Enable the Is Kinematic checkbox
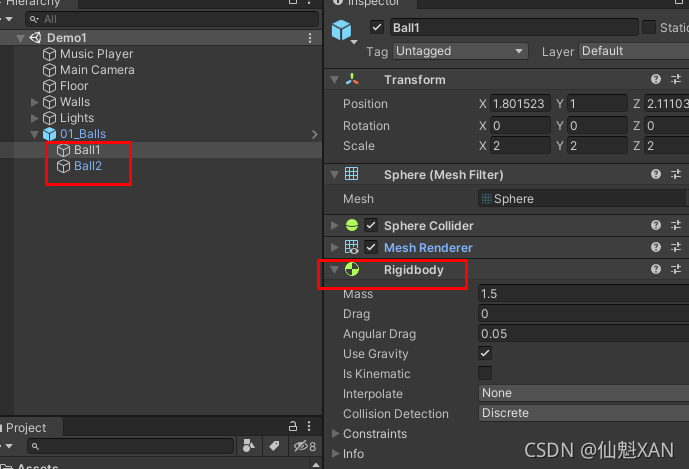Screen dimensions: 689x469 tap(485, 373)
